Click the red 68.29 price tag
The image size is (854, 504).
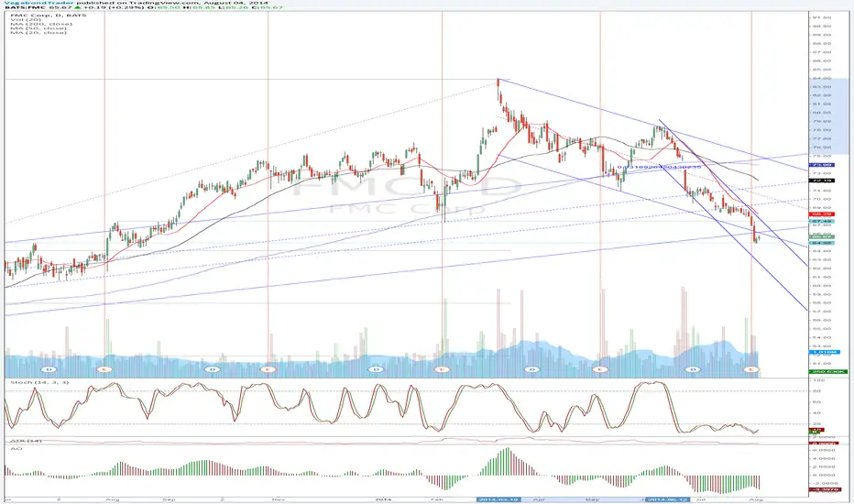pyautogui.click(x=823, y=214)
